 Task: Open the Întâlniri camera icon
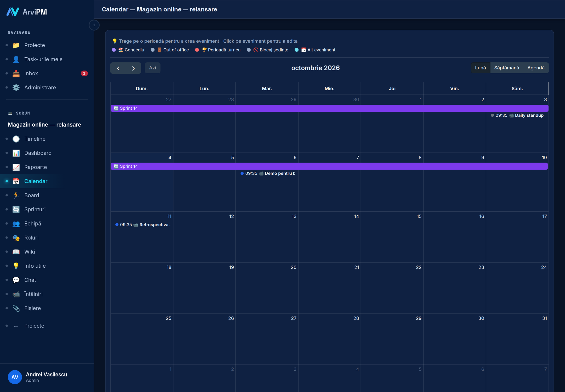pos(16,294)
